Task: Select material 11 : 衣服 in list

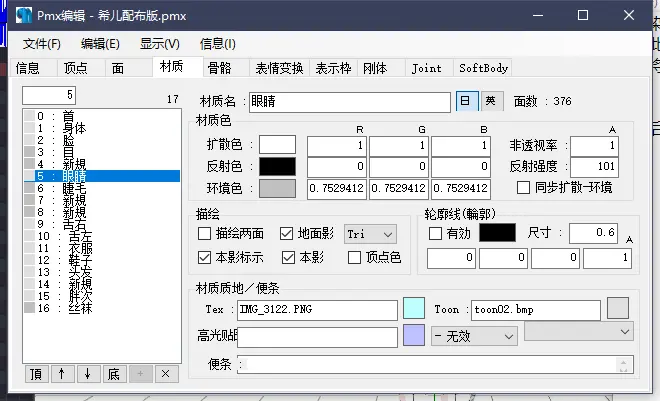Action: (x=102, y=248)
